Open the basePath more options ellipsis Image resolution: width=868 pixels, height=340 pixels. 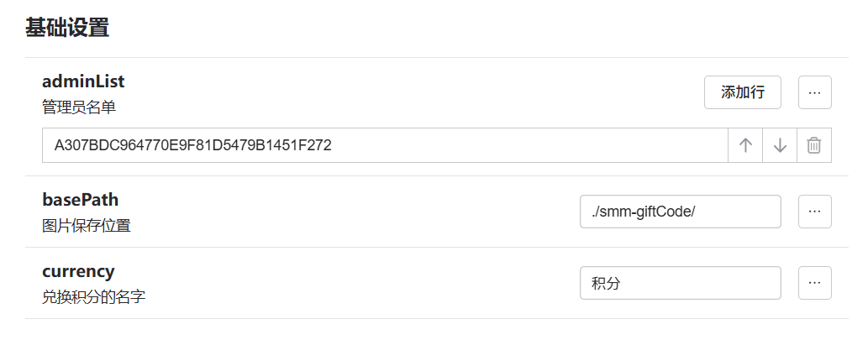click(x=814, y=212)
